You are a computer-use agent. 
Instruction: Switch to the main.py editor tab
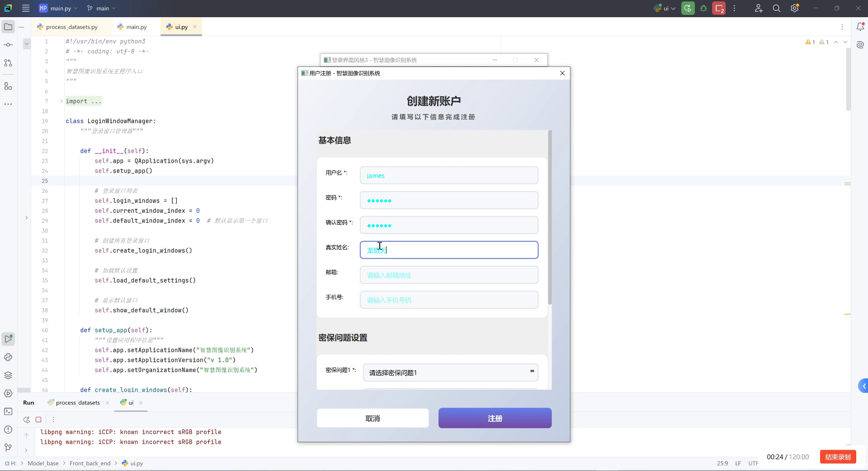tap(136, 27)
